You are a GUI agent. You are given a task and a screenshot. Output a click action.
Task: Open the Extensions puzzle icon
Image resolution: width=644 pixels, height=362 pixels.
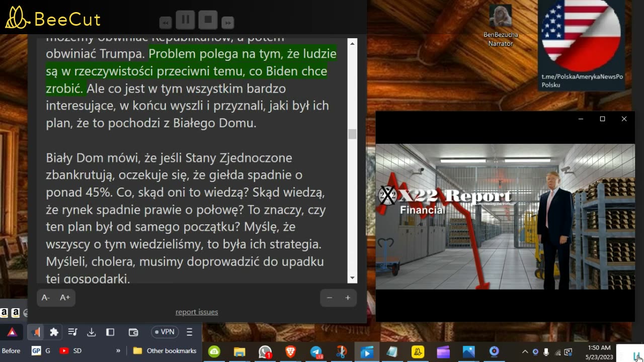(x=54, y=332)
